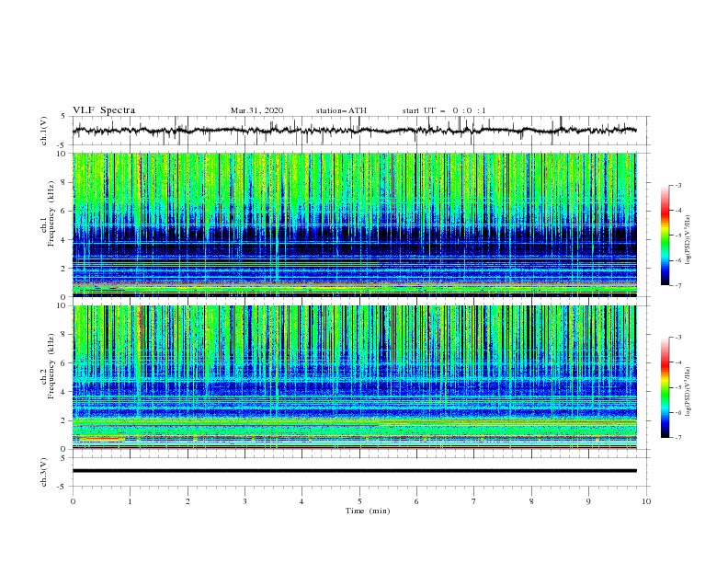Select the upper "log(PSD)(V²/Hz)" colorbar label
The width and height of the screenshot is (728, 563).
pyautogui.click(x=688, y=240)
